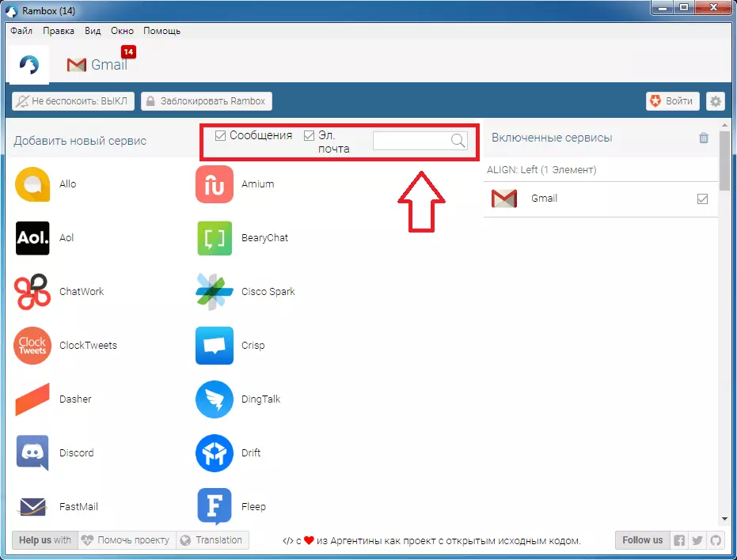737x560 pixels.
Task: Add the Discord service icon
Action: [x=32, y=453]
